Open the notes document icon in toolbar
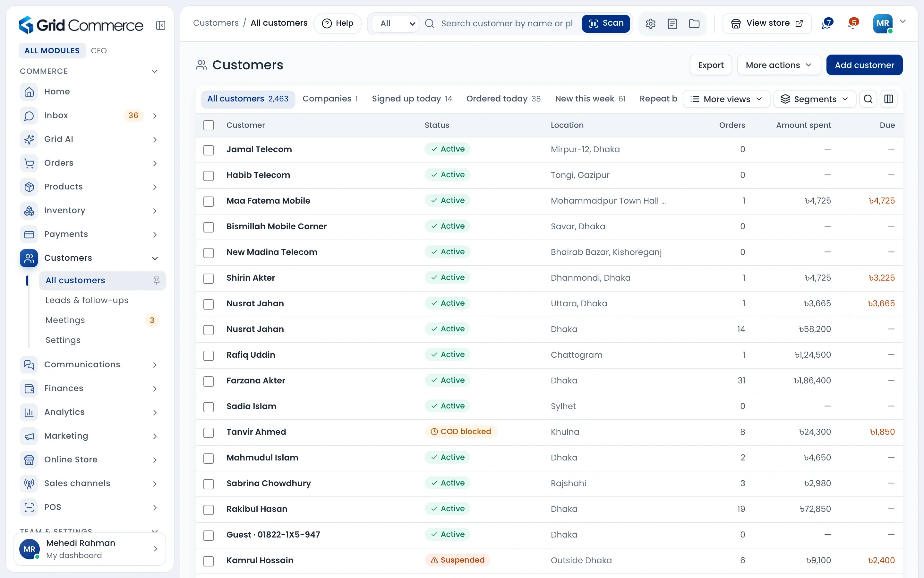Screen dimensions: 924x578 point(672,24)
